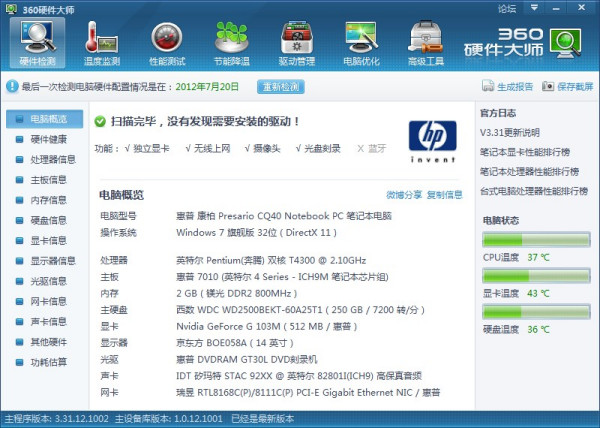Open the 节能降温 energy saving tool
The image size is (600, 428).
click(232, 43)
